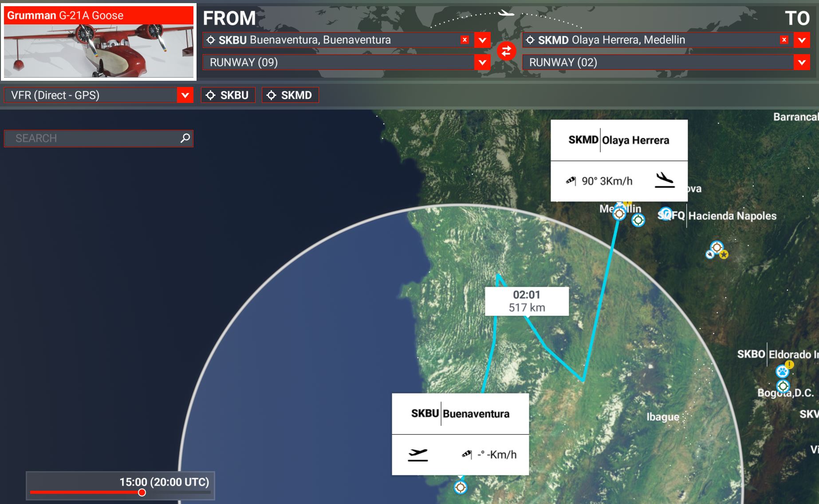
Task: Click the teal airport marker right of Medellin
Action: point(638,220)
